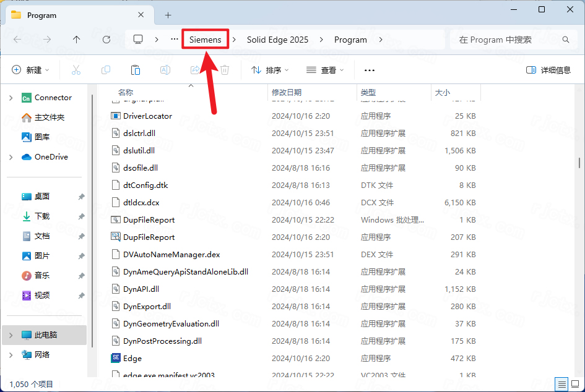
Task: Expand the 此电脑 tree node
Action: coord(11,334)
